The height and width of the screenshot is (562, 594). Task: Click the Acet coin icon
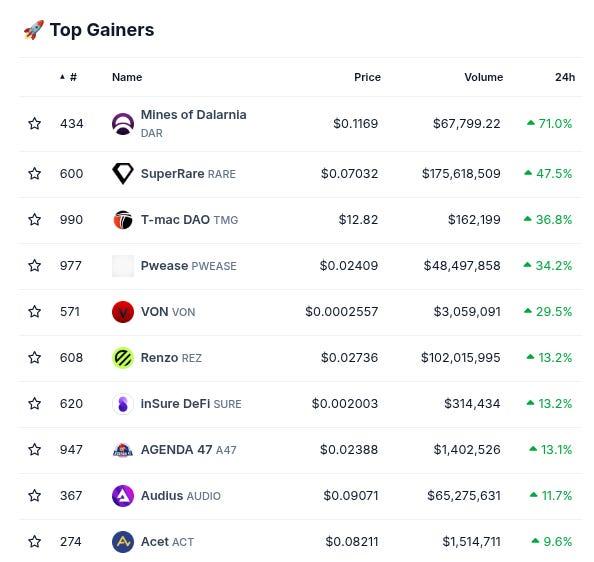click(x=123, y=542)
